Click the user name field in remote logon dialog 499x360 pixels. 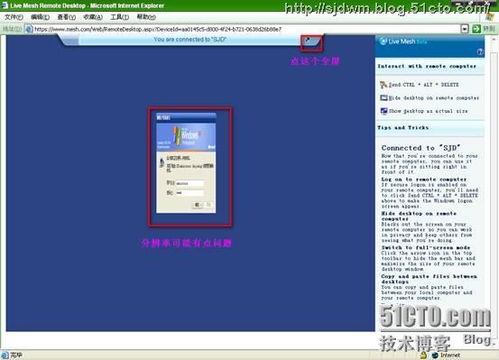coord(189,183)
